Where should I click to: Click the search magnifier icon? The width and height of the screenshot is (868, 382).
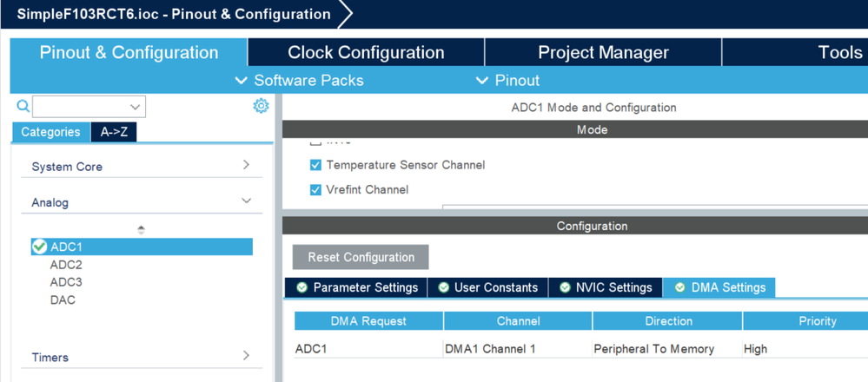click(x=23, y=106)
